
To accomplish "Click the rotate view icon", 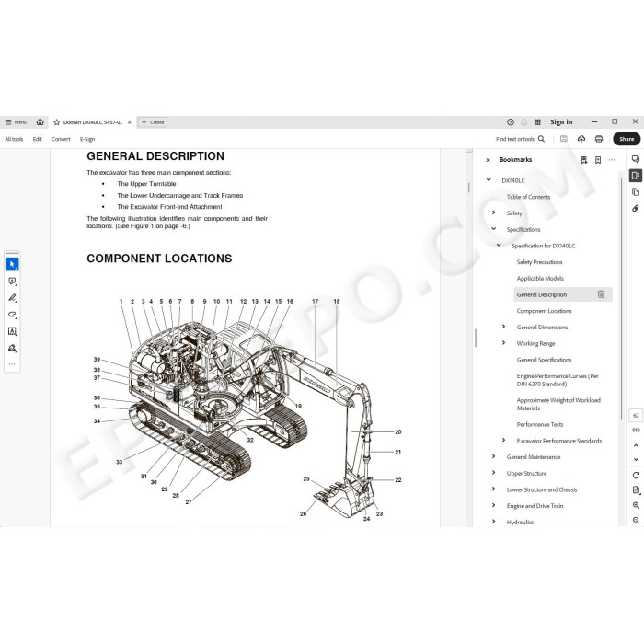I will pyautogui.click(x=636, y=476).
